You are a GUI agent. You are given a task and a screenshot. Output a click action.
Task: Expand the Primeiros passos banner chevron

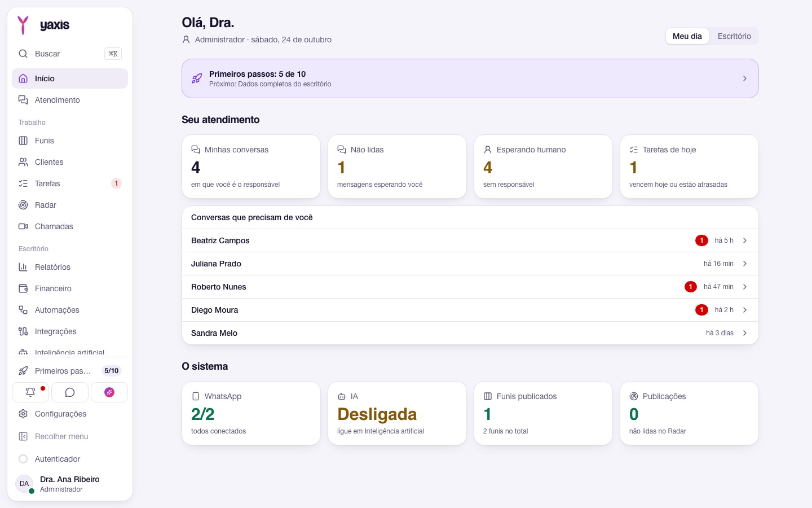745,78
